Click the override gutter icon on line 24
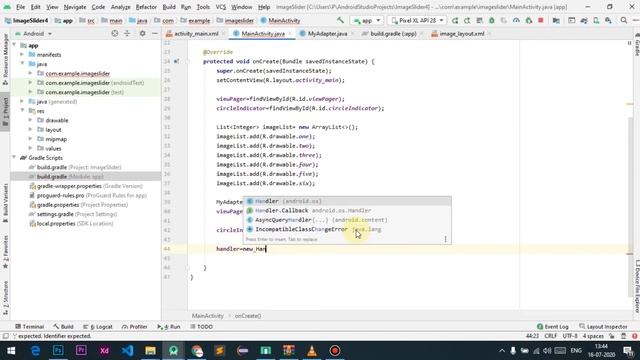Image resolution: width=640 pixels, height=360 pixels. [x=176, y=62]
